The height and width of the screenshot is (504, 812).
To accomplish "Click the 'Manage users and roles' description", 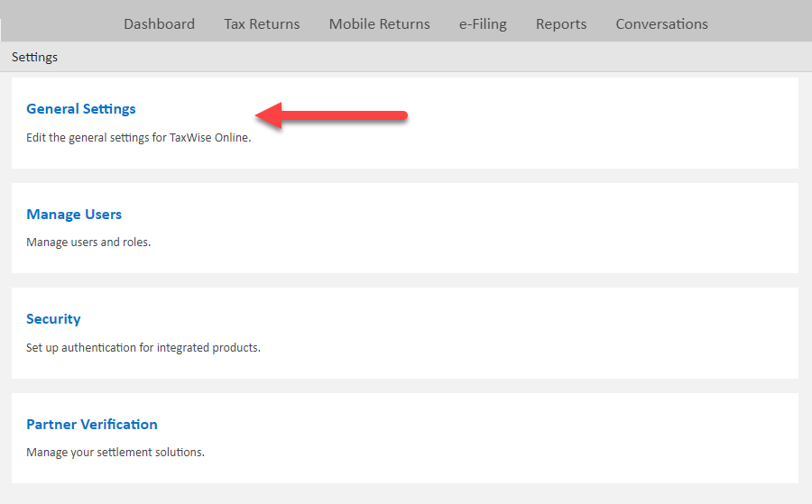I will tap(88, 243).
